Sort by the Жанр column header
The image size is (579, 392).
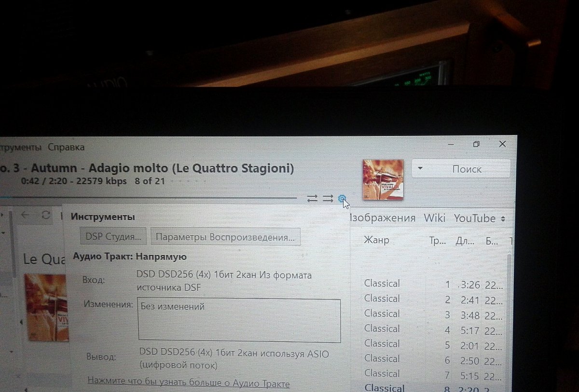(376, 240)
